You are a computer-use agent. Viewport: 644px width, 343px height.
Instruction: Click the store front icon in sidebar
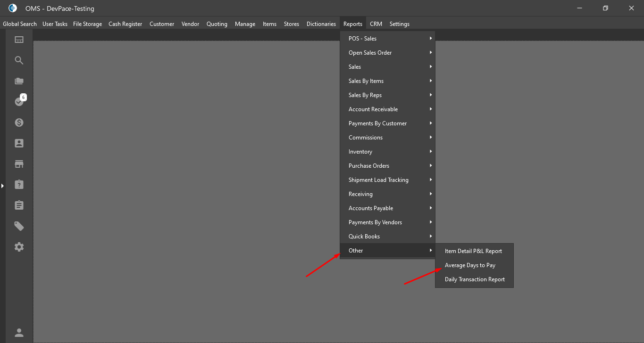tap(19, 164)
